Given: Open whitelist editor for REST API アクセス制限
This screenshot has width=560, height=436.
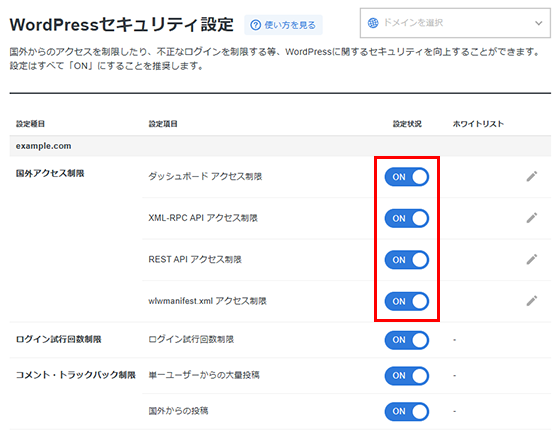Looking at the screenshot, I should [531, 259].
